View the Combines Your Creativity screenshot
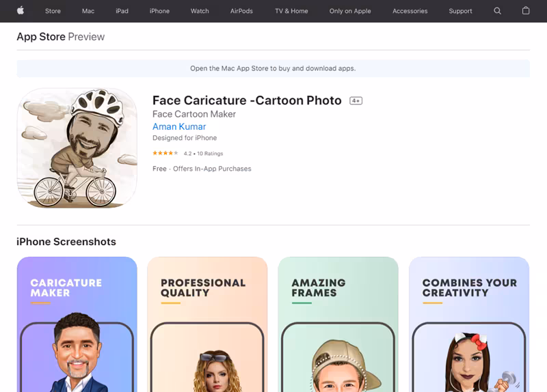Viewport: 547px width, 392px height. coord(469,324)
